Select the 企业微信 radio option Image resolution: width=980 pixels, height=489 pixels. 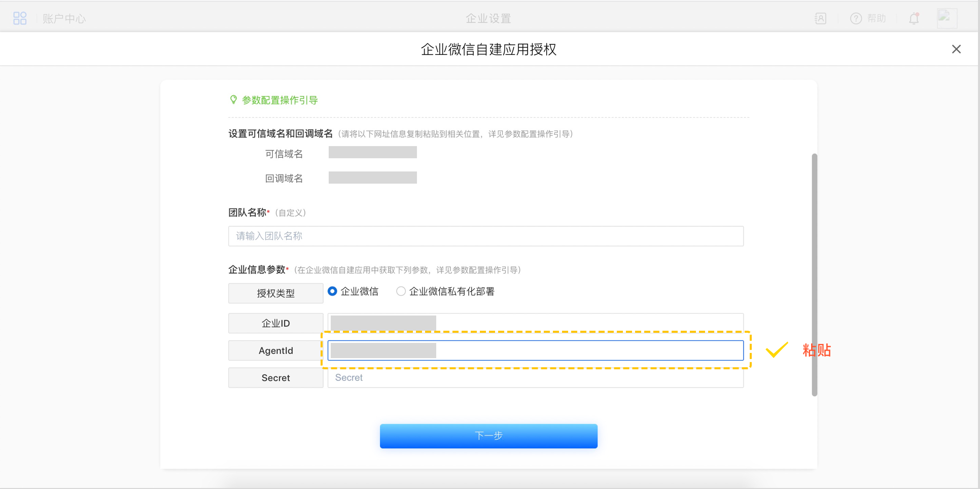pyautogui.click(x=333, y=291)
